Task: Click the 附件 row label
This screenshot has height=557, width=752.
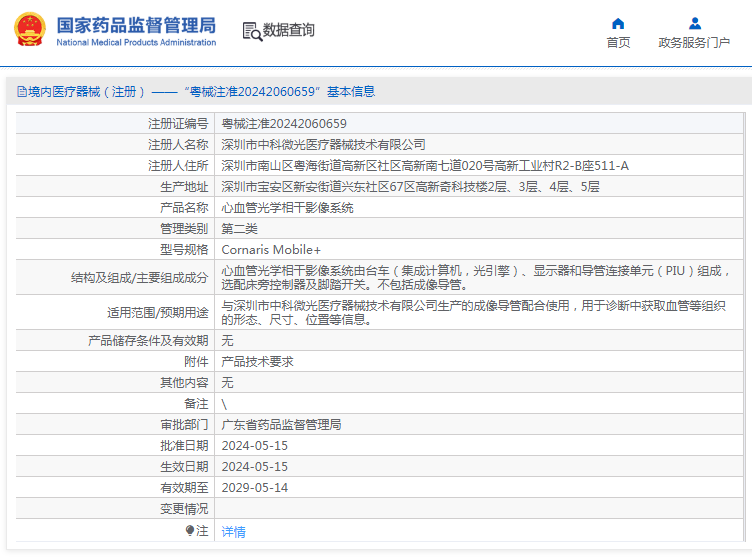Action: point(196,361)
